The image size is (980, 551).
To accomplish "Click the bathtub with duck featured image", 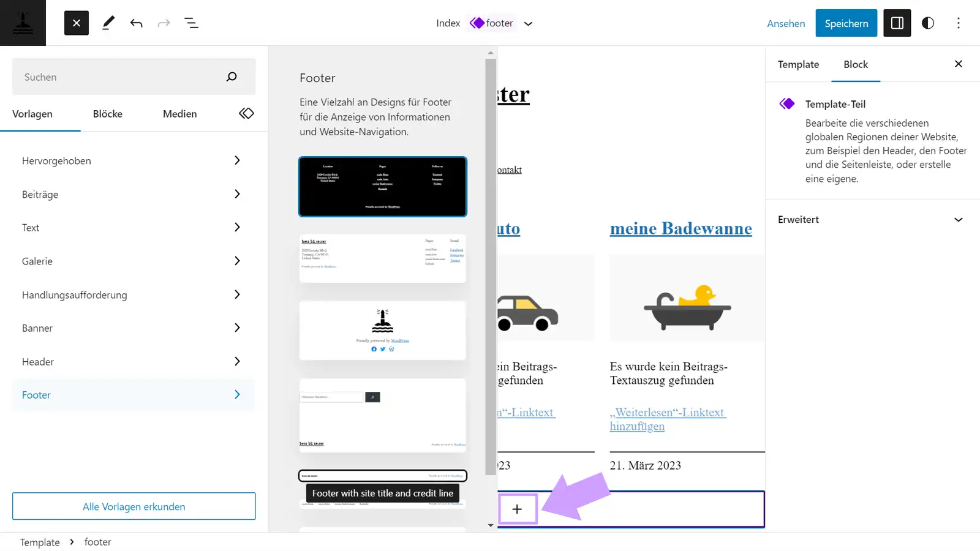I will pyautogui.click(x=687, y=298).
